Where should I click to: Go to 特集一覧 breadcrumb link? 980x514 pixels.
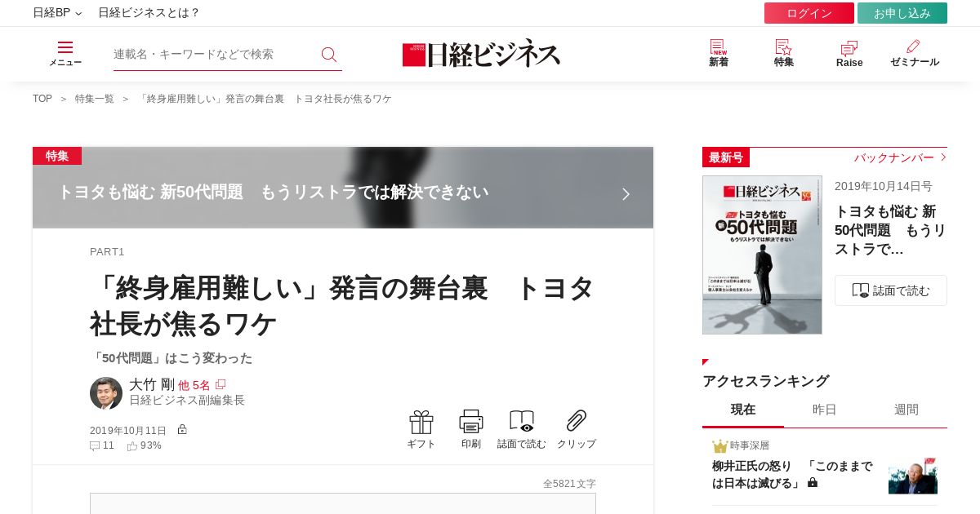(x=95, y=99)
